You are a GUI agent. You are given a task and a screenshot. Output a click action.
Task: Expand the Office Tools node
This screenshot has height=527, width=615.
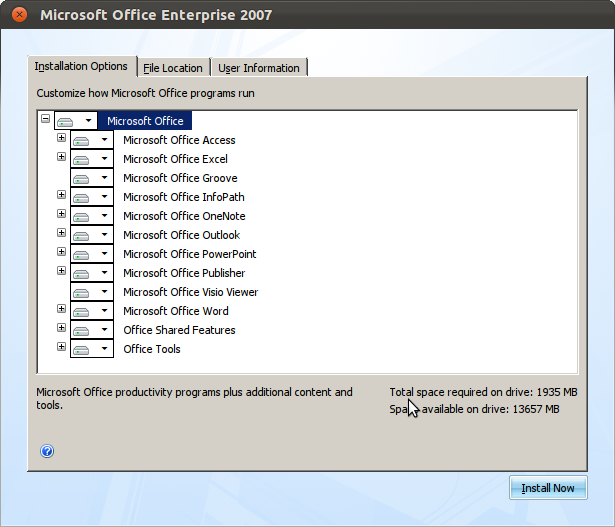61,346
